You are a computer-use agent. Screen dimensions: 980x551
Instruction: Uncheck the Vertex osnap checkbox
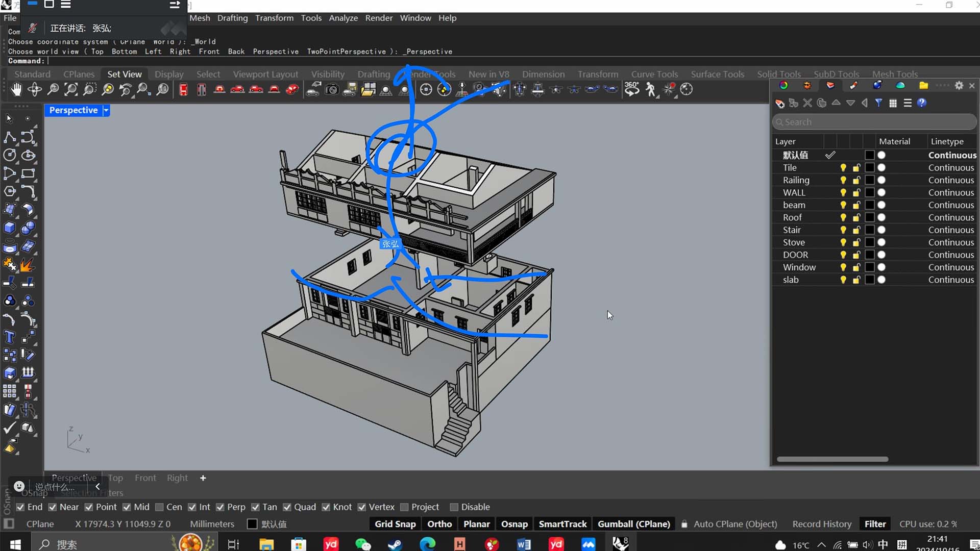[362, 507]
